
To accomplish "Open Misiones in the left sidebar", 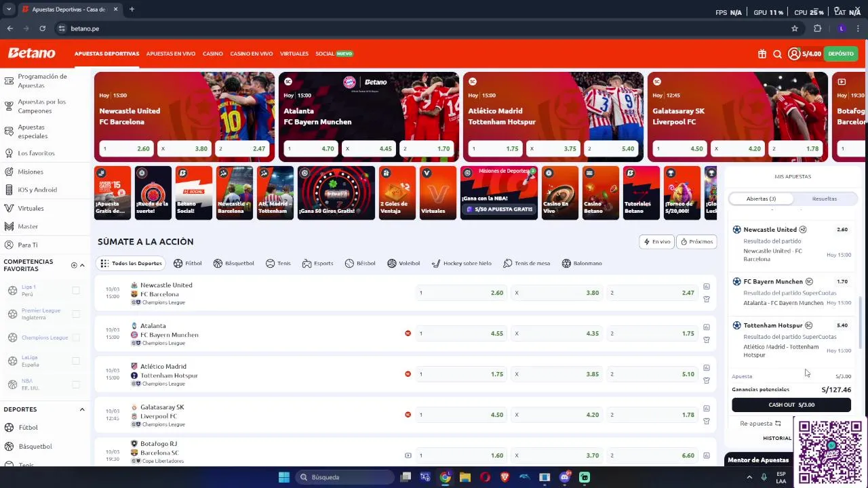I will click(x=31, y=172).
